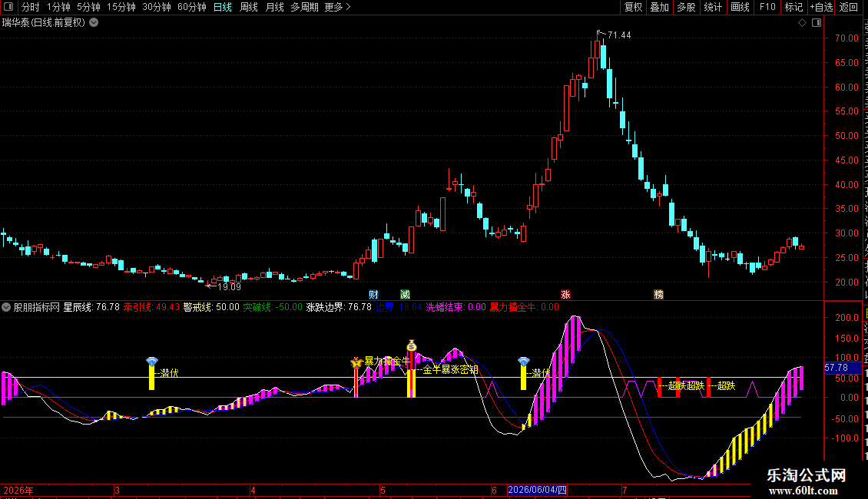
Task: Switch to 分时 intraday view
Action: pyautogui.click(x=31, y=7)
